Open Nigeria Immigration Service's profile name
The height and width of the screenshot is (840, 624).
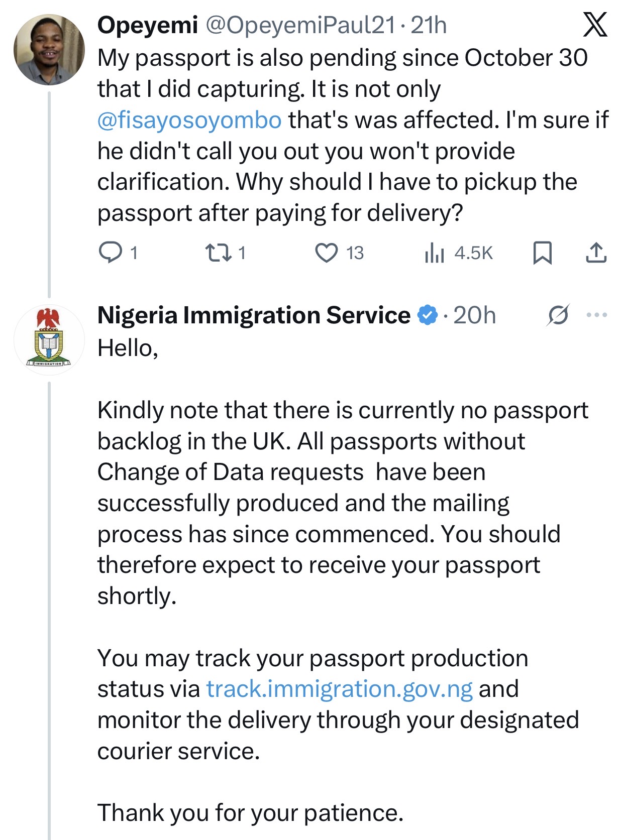coord(254,315)
